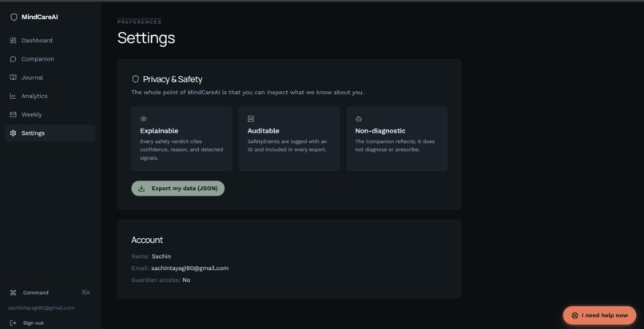Viewport: 644px width, 329px height.
Task: Go to the Journal section
Action: (x=50, y=77)
